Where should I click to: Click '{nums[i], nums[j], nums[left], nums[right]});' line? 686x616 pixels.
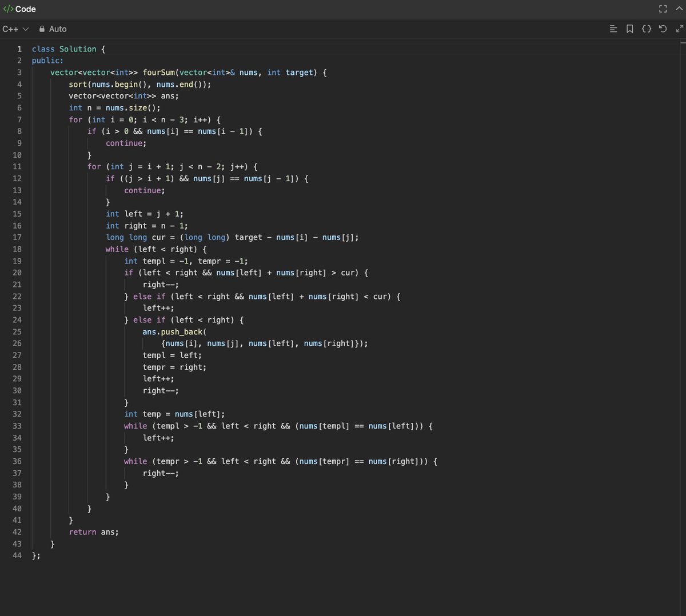(265, 343)
